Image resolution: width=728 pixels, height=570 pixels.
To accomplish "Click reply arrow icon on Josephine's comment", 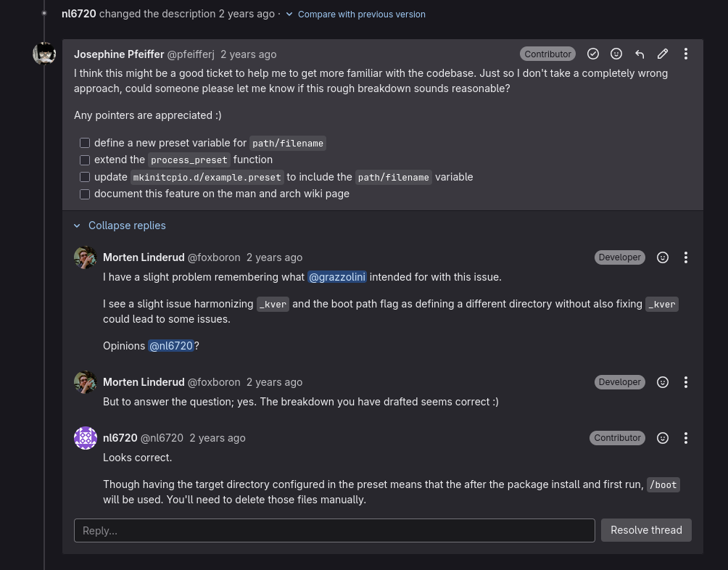I will 640,54.
